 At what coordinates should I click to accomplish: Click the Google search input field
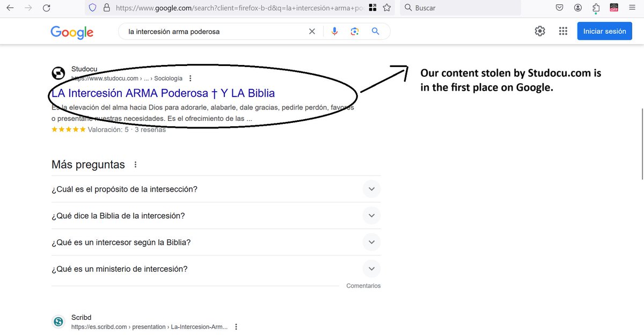[x=215, y=32]
